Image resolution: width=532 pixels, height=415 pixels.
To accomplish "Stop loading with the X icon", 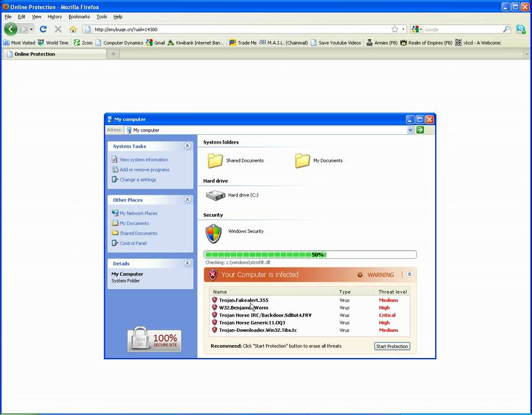I will pos(58,29).
